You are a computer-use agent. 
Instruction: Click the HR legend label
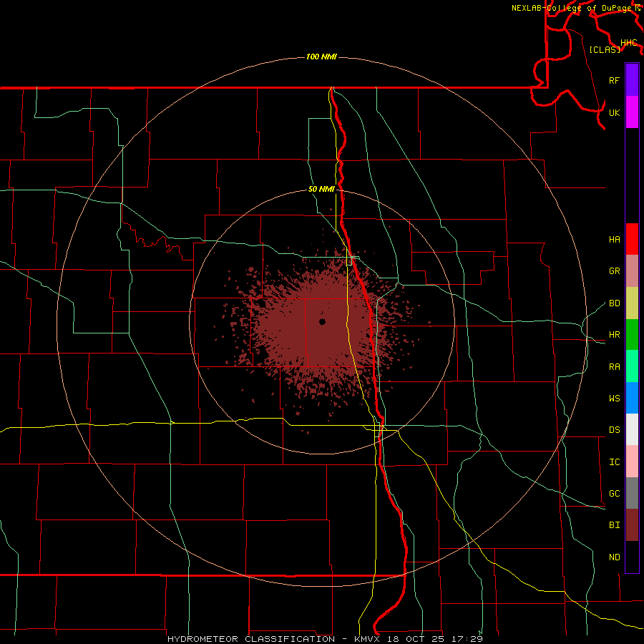pyautogui.click(x=614, y=335)
